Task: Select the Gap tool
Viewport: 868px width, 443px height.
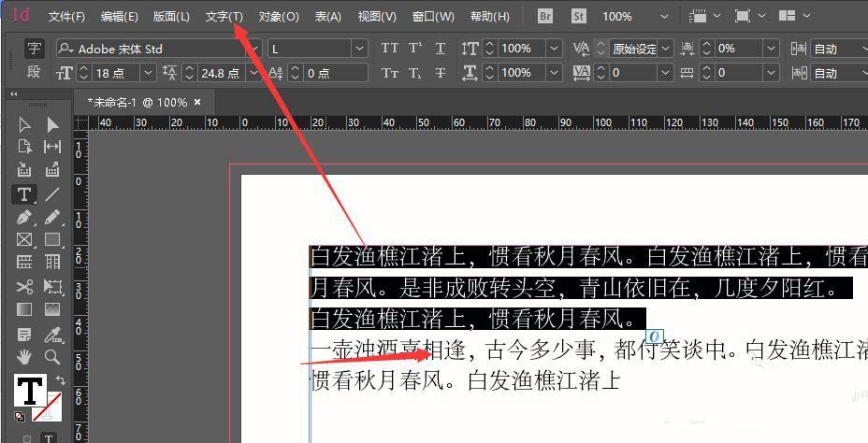Action: tap(52, 147)
